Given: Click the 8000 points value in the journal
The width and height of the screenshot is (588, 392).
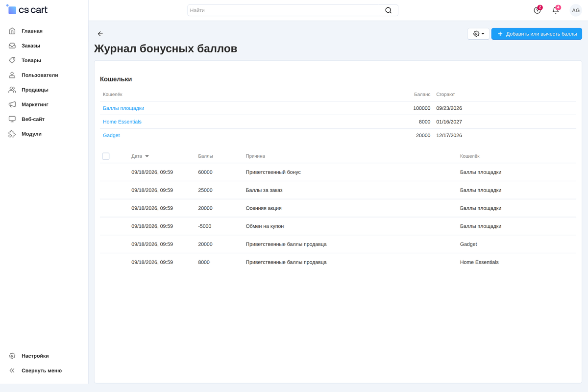Looking at the screenshot, I should point(204,262).
